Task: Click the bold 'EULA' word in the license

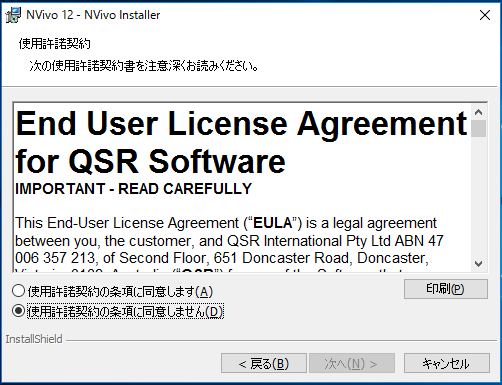Action: tap(273, 223)
